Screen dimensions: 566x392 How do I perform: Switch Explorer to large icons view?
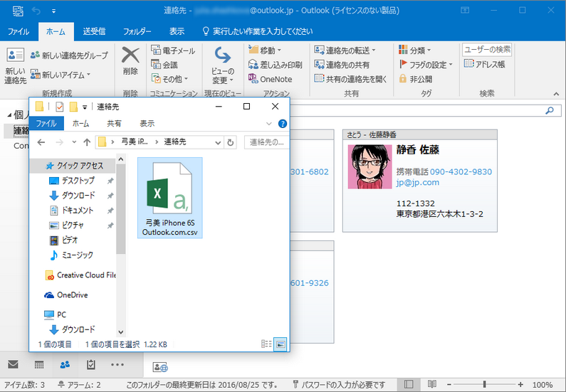[281, 344]
